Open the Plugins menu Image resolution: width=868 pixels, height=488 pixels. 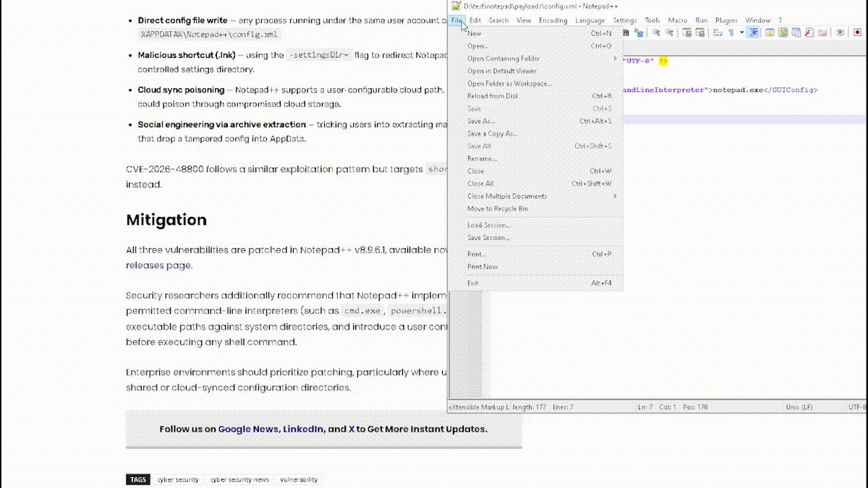726,20
